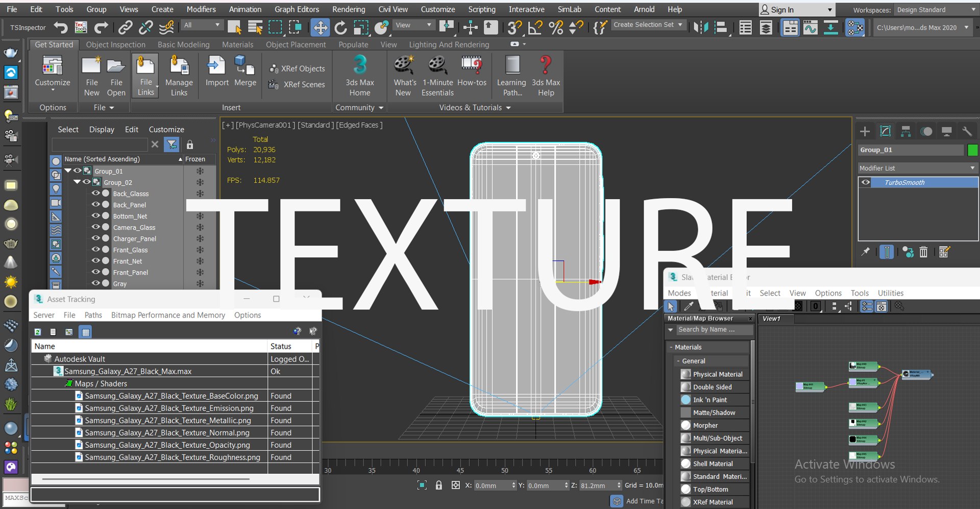Image resolution: width=980 pixels, height=509 pixels.
Task: Click the Undo arrow in main toolbar
Action: pyautogui.click(x=61, y=27)
